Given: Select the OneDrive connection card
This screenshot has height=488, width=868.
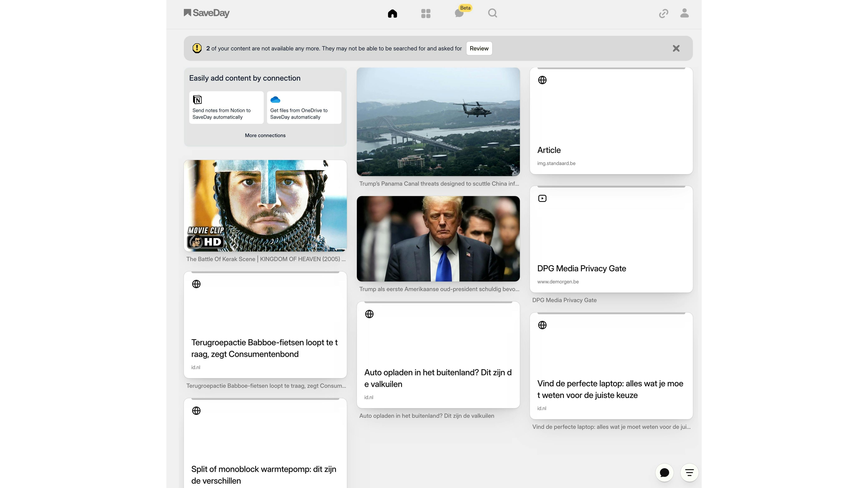Looking at the screenshot, I should pos(304,108).
